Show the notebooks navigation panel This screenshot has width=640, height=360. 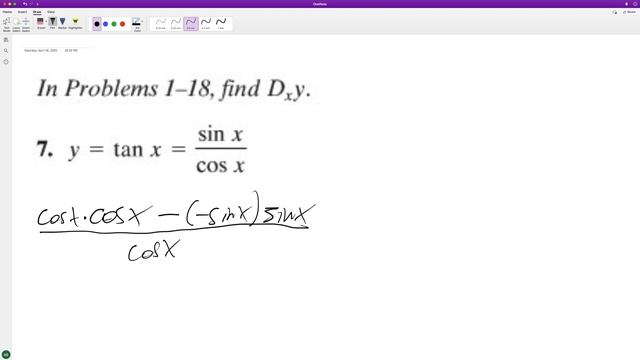coord(6,40)
